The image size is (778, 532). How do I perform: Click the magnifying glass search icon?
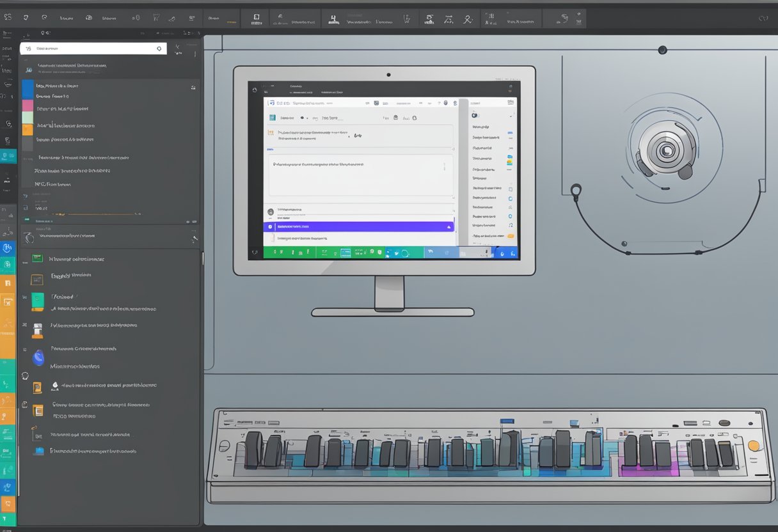(159, 49)
